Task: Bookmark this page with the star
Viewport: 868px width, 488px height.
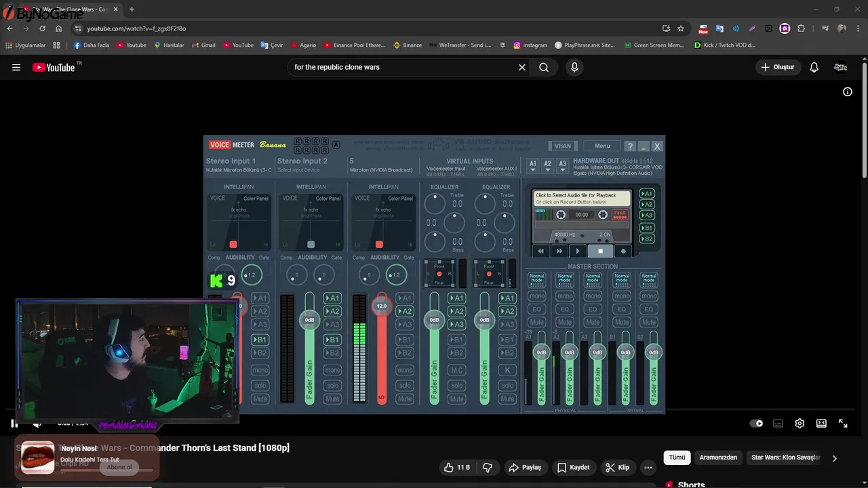Action: (x=681, y=28)
